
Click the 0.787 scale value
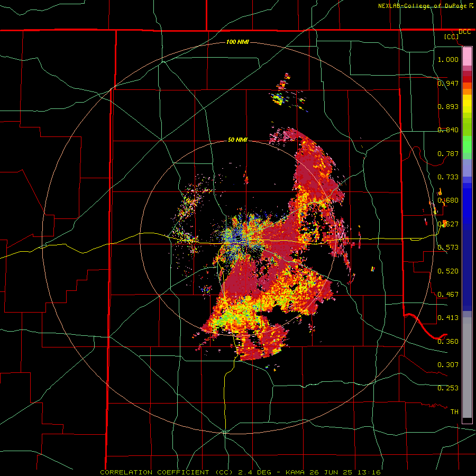(448, 153)
